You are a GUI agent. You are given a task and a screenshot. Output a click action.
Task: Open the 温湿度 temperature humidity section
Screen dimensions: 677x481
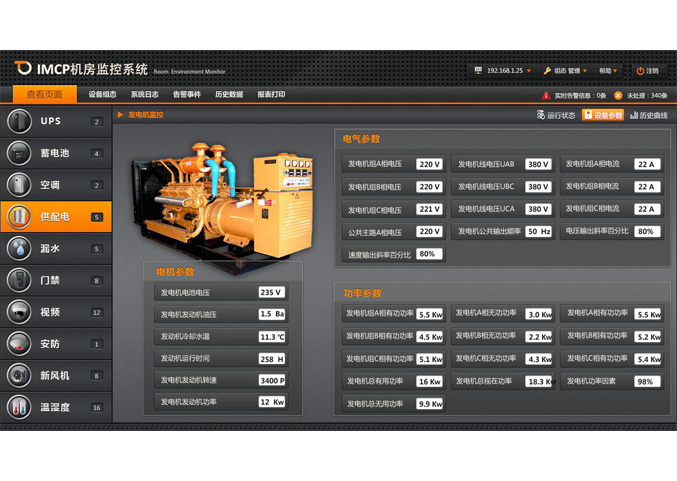20,407
